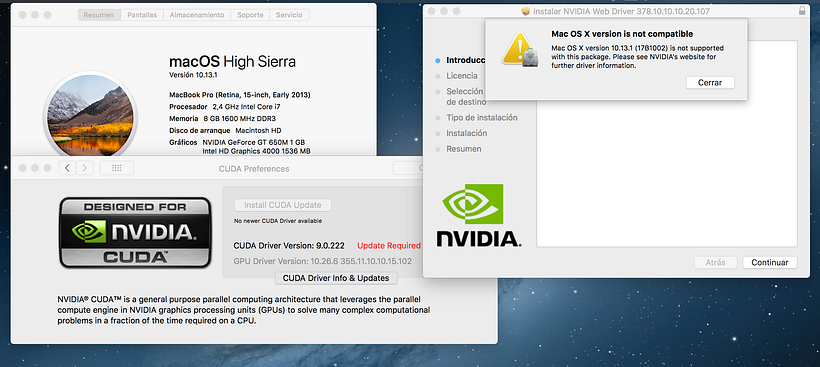
Task: Click the Versión 10.13.1 text
Action: [193, 75]
